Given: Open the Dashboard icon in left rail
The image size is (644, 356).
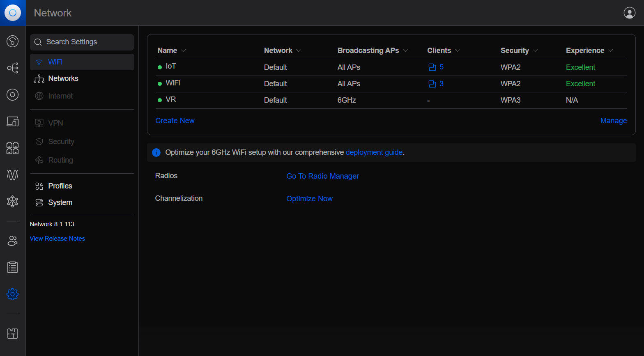Looking at the screenshot, I should 13,41.
